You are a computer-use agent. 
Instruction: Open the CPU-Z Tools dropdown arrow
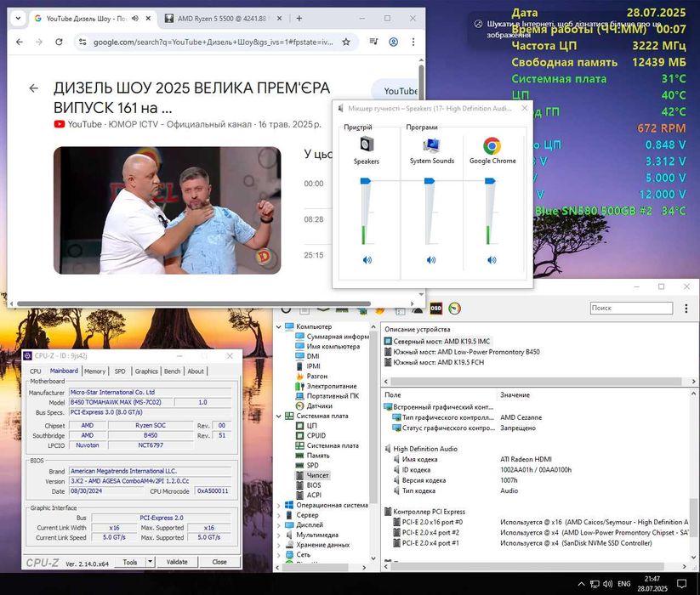(x=151, y=562)
